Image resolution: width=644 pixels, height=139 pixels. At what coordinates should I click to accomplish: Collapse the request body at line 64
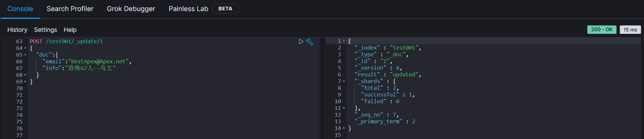pos(25,48)
